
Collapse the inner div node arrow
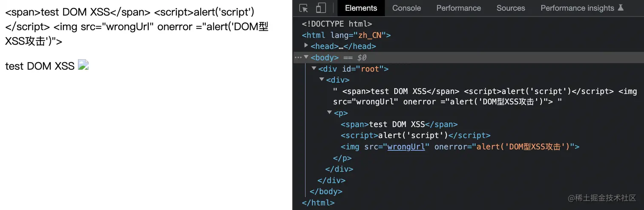pyautogui.click(x=322, y=79)
